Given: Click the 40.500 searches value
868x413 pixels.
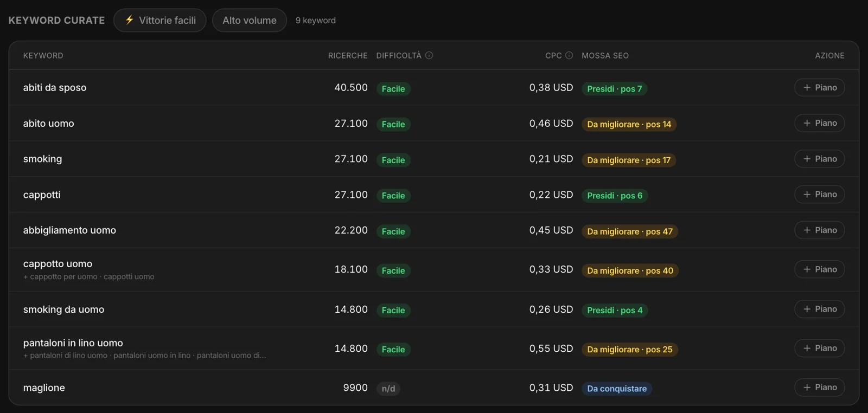Looking at the screenshot, I should click(351, 87).
